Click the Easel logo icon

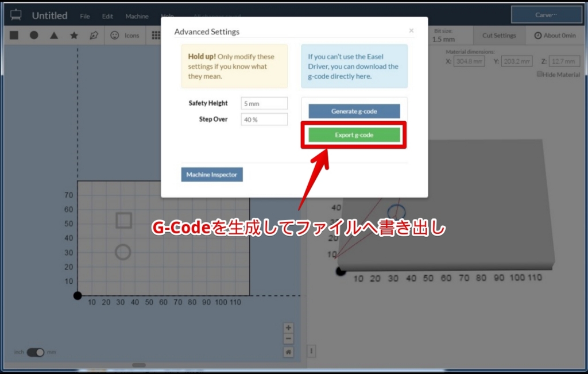tap(16, 16)
